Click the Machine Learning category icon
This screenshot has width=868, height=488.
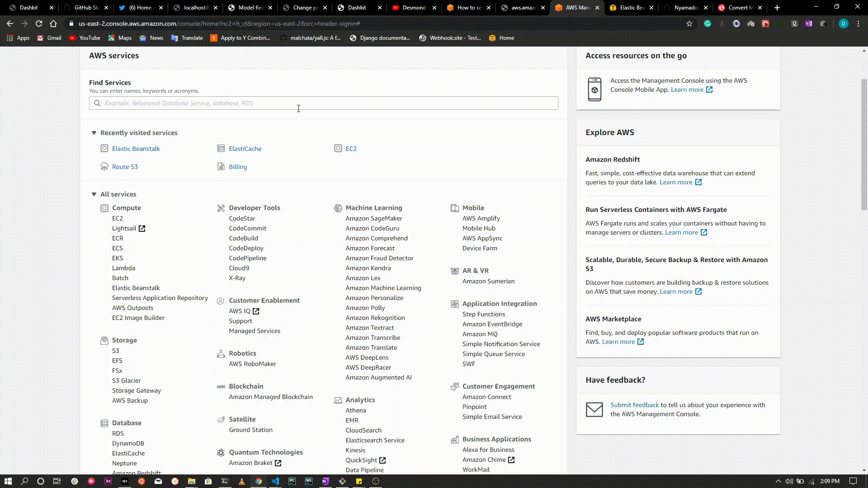338,208
